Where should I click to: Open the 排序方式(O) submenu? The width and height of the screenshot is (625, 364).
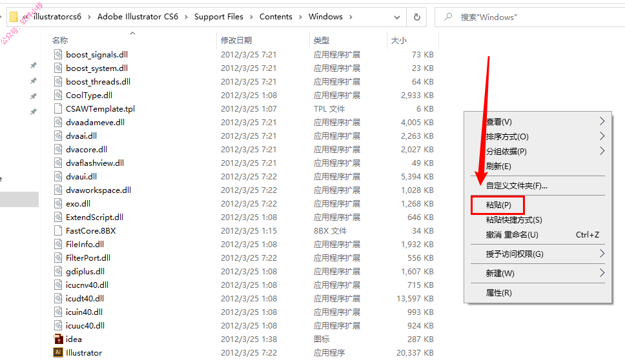pos(538,137)
